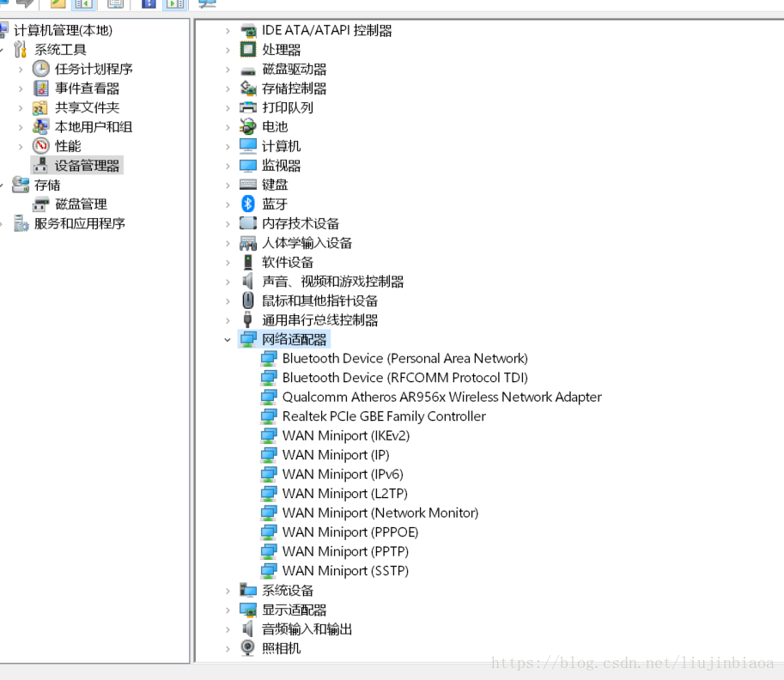Click the 电池 battery icon
Screen dimensions: 784x680
[248, 126]
